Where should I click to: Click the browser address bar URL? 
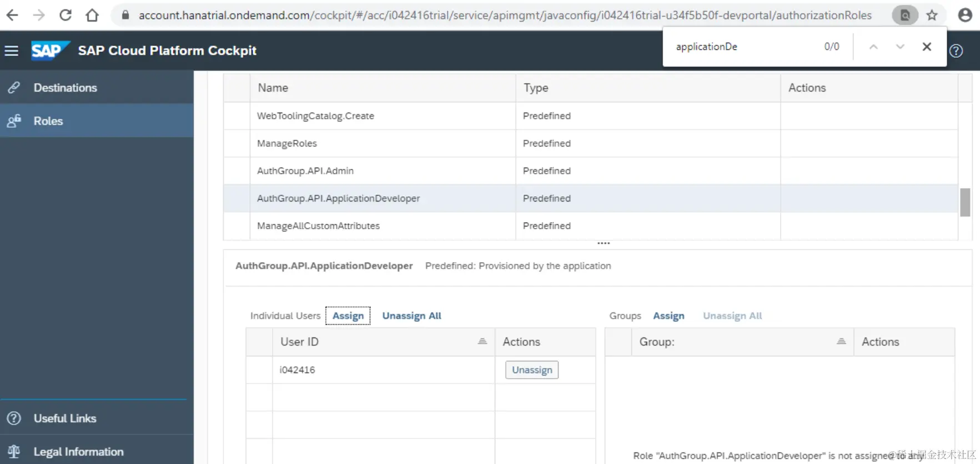tap(505, 15)
